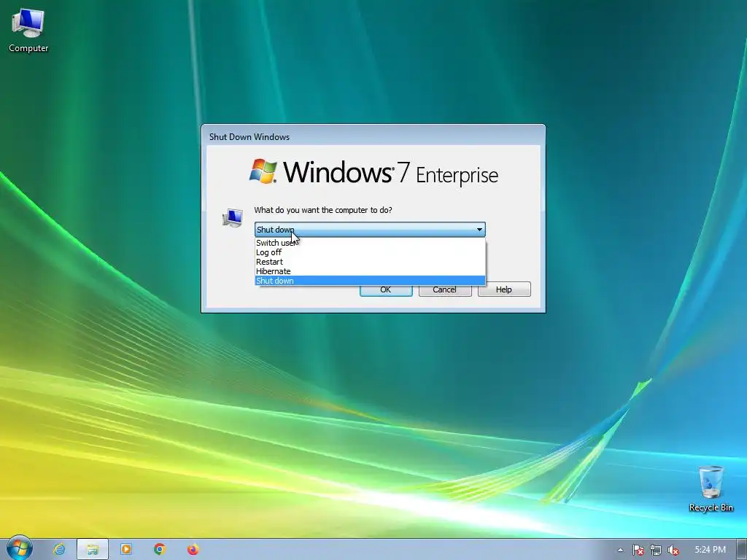
Task: Select Switch user option
Action: [370, 243]
